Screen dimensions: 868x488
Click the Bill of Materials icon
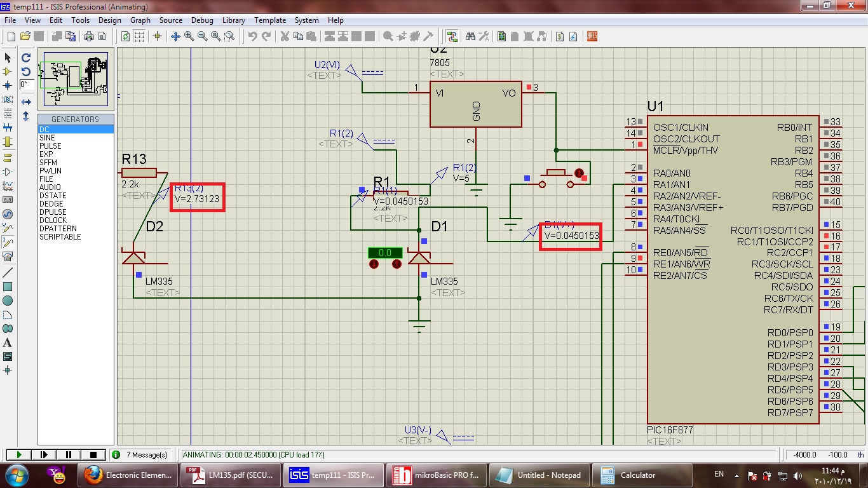559,36
